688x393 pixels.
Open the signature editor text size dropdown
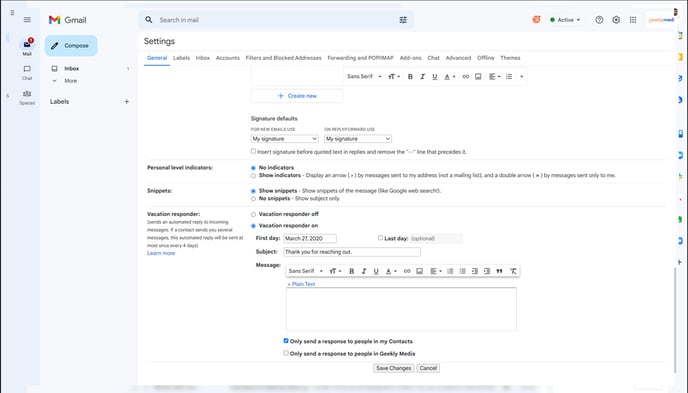394,77
